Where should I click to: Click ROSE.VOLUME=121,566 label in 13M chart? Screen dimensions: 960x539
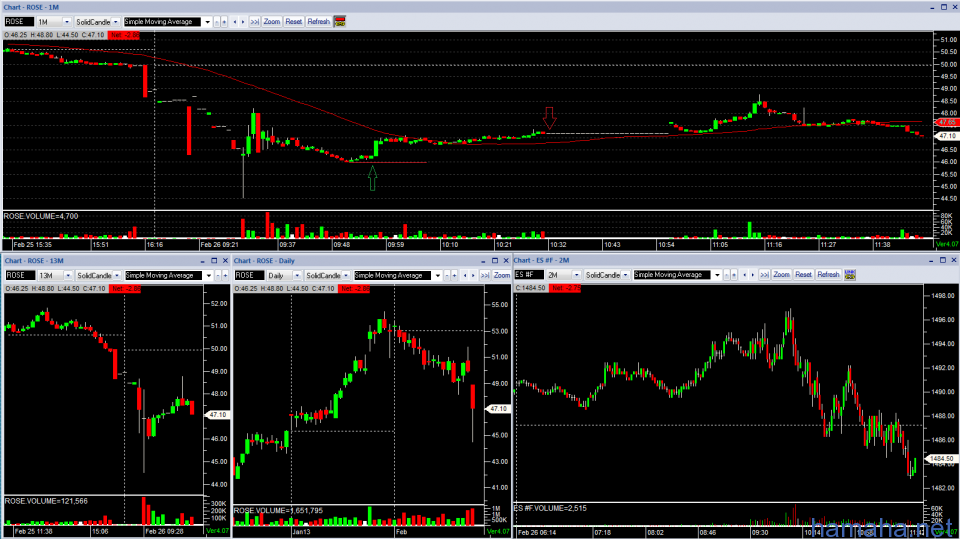click(47, 501)
